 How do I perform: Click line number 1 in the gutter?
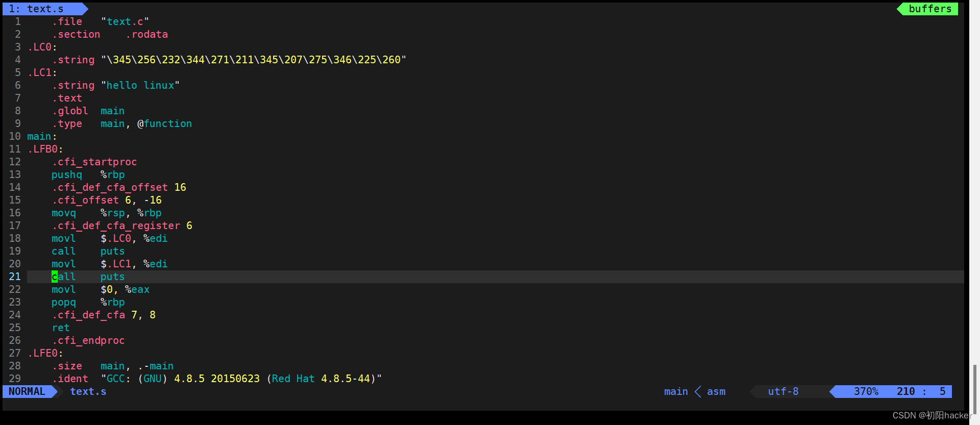(x=18, y=21)
